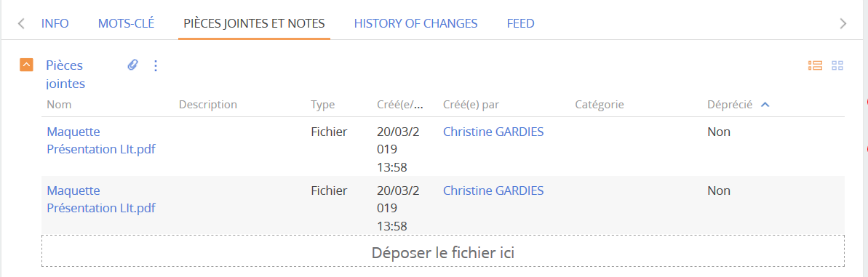Open Christine GARDIES in second row
The image size is (868, 277).
(493, 190)
